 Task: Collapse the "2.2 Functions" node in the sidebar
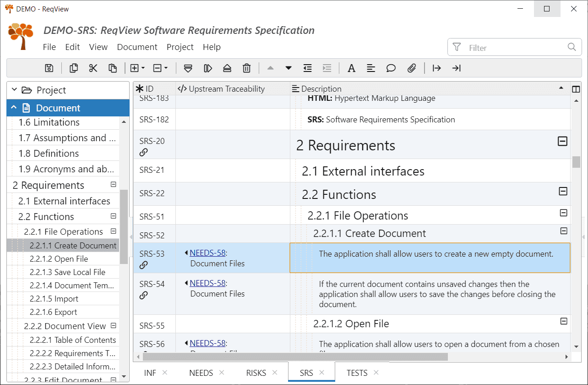coord(113,216)
